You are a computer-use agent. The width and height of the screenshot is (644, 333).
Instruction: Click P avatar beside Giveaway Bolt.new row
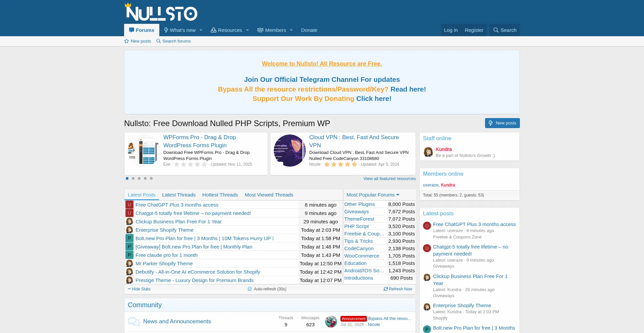point(129,246)
